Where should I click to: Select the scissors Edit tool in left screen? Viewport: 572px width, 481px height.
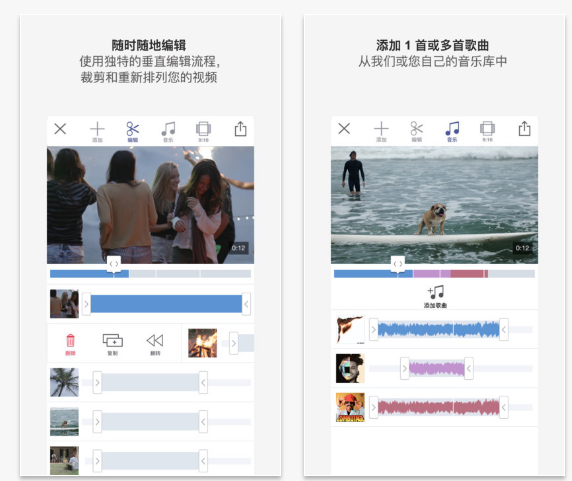coord(132,132)
